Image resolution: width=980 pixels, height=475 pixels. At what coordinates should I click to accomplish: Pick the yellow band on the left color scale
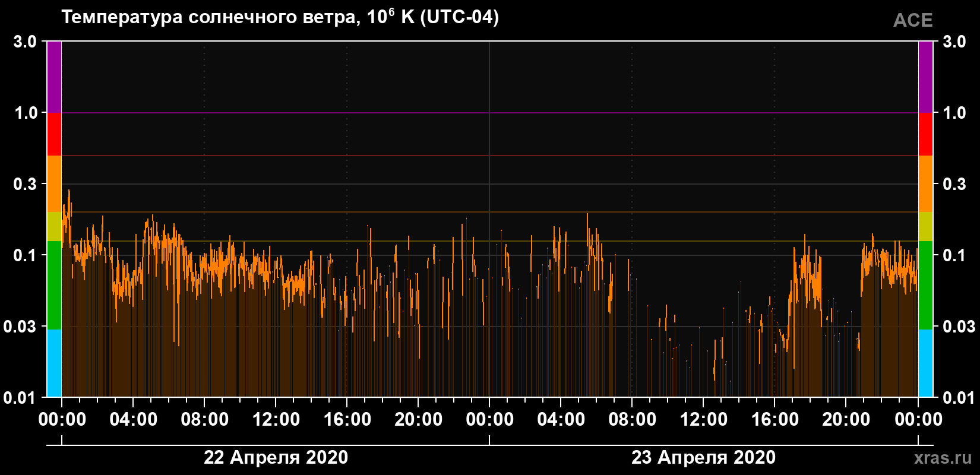tap(54, 227)
